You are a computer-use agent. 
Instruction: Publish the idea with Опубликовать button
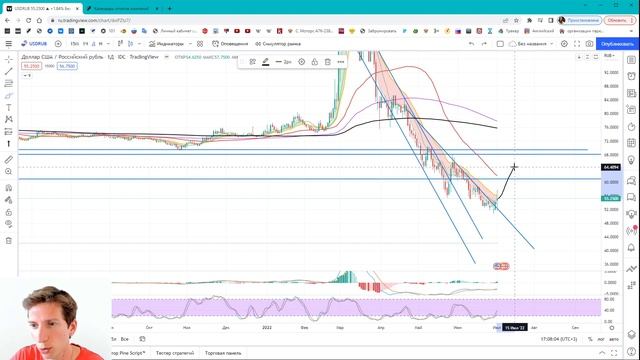(x=617, y=44)
